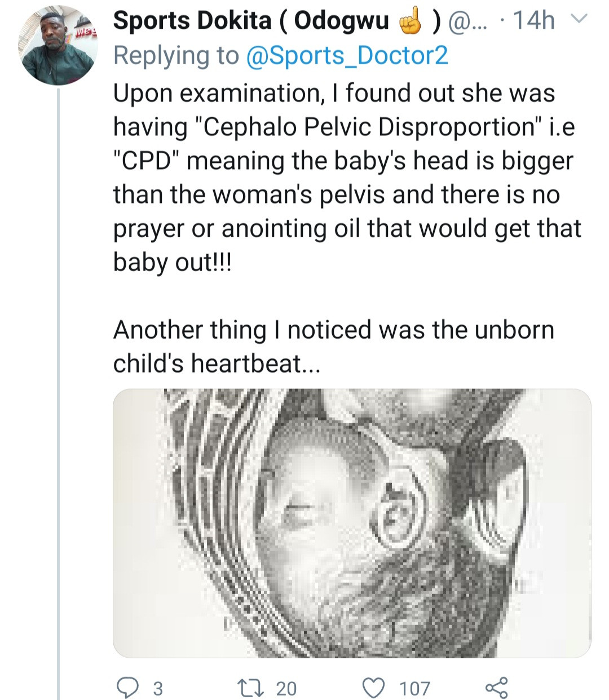
Task: Click the like count of 107
Action: pos(414,688)
